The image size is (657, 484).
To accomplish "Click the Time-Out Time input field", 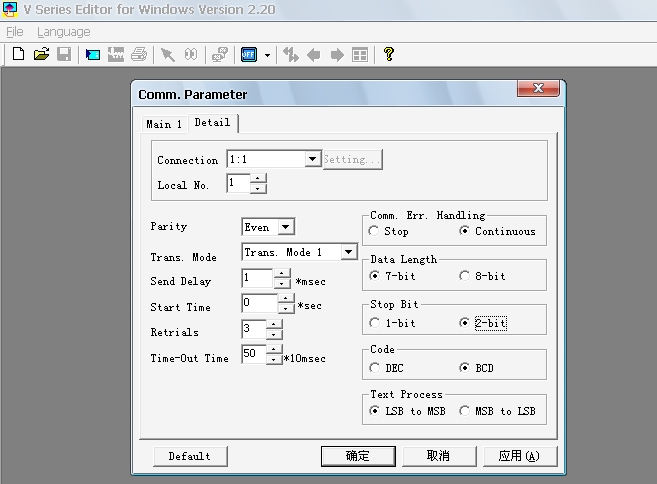I will point(253,355).
